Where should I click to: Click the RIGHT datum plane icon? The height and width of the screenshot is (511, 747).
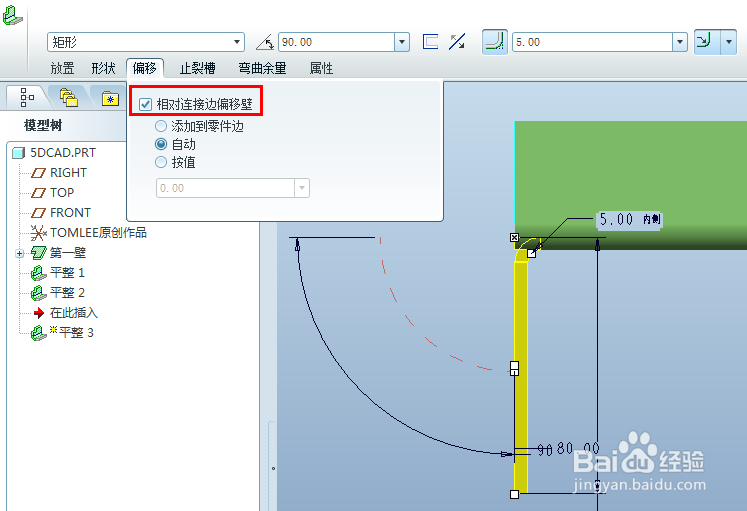(38, 173)
